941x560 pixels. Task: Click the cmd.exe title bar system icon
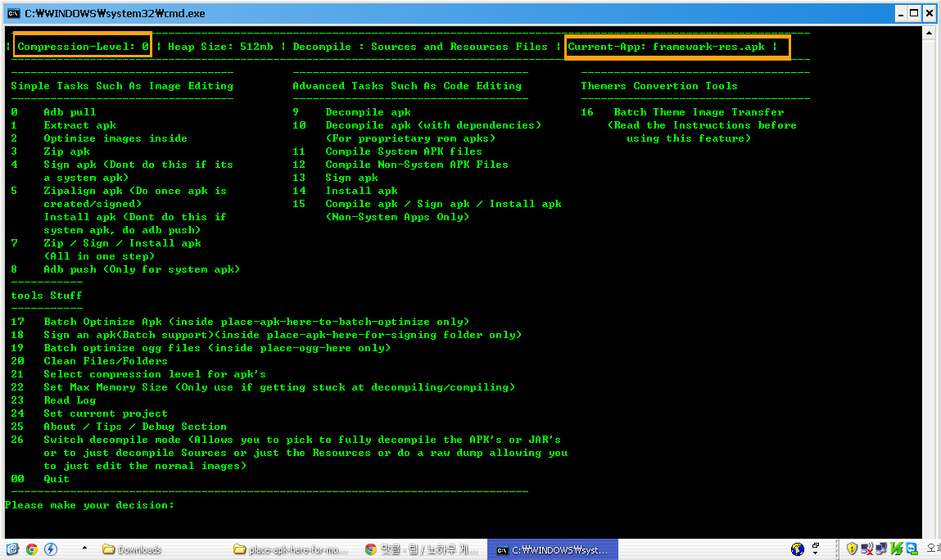pyautogui.click(x=14, y=13)
